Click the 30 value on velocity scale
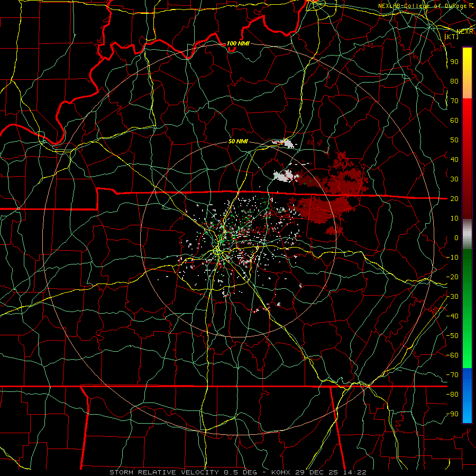Screen dimensions: 476x476 click(x=454, y=179)
